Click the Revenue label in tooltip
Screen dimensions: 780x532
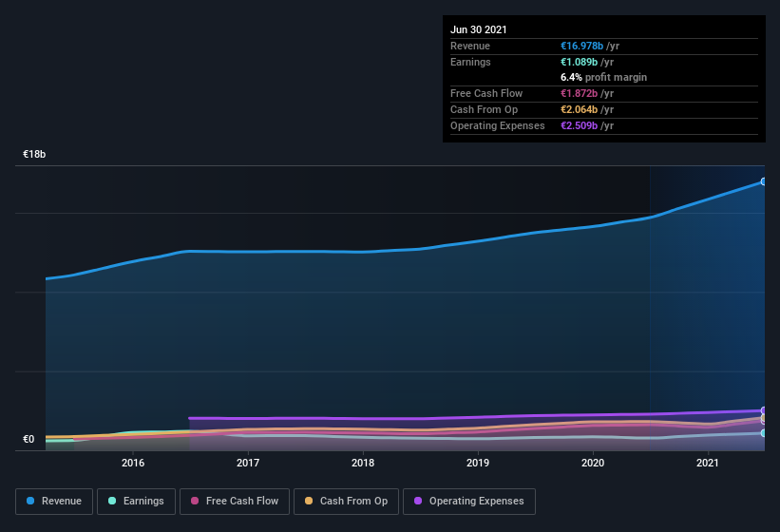[470, 46]
